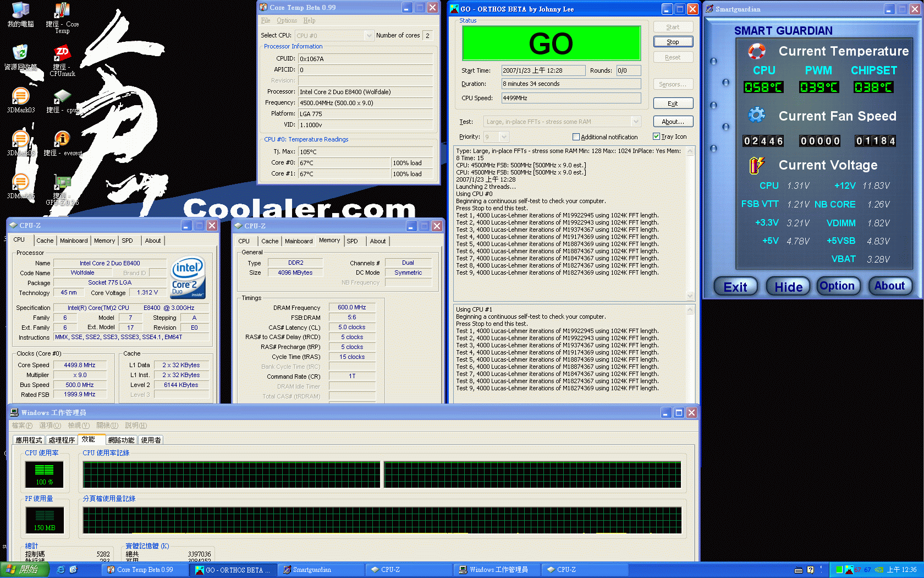Select the 網路功能 tab in Task Manager
Image resolution: width=924 pixels, height=578 pixels.
coord(121,440)
